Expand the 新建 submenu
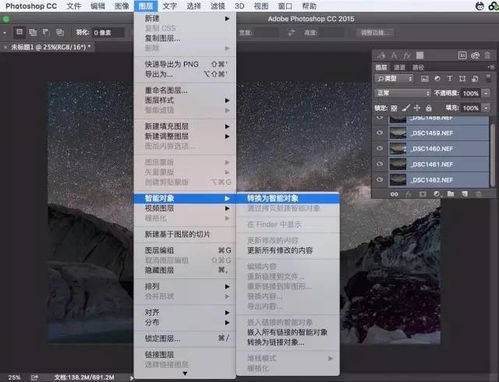 pyautogui.click(x=185, y=18)
